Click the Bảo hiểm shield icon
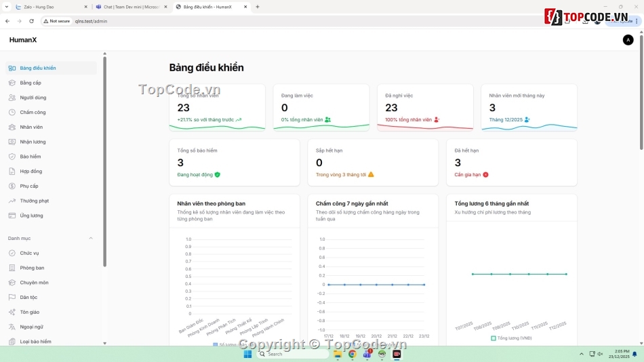 [12, 157]
